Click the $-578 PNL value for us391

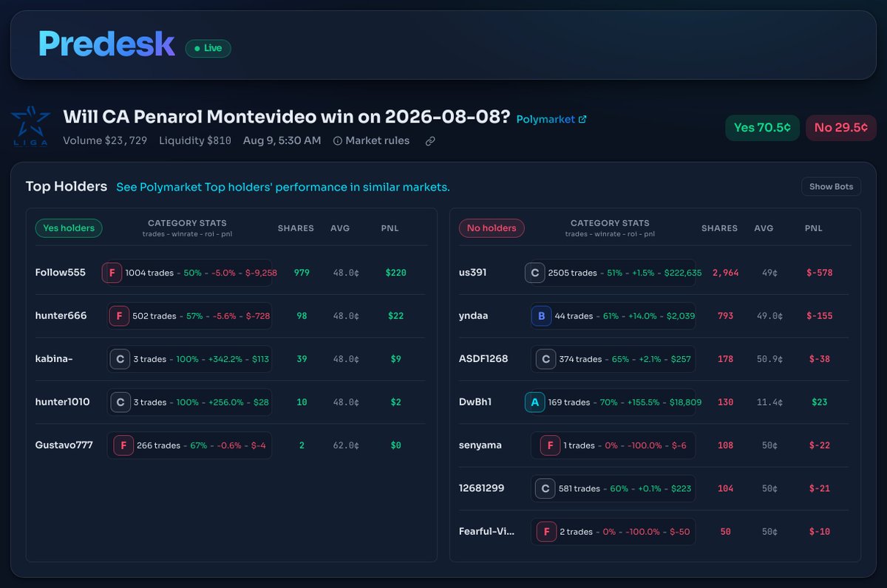820,273
